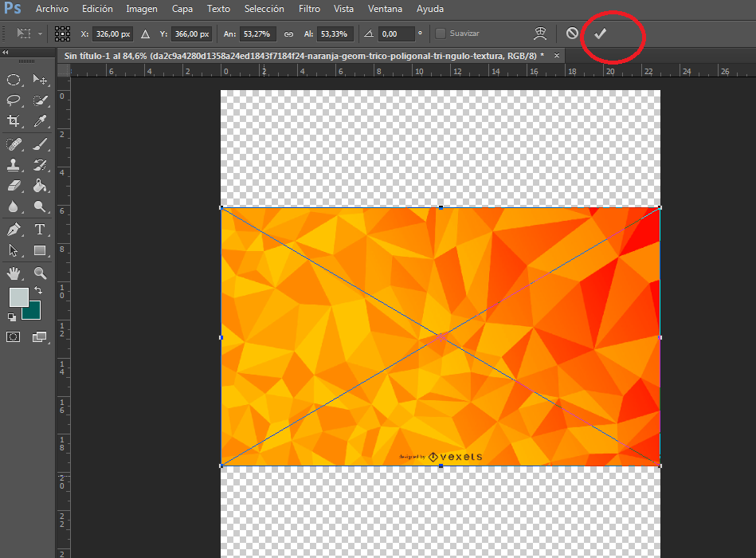
Task: Open Capa menu
Action: coord(182,9)
